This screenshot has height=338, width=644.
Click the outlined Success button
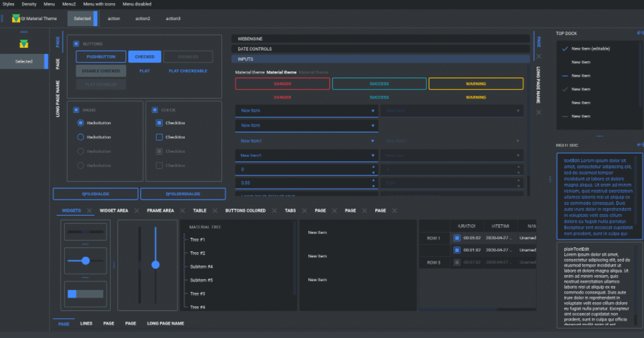point(380,84)
